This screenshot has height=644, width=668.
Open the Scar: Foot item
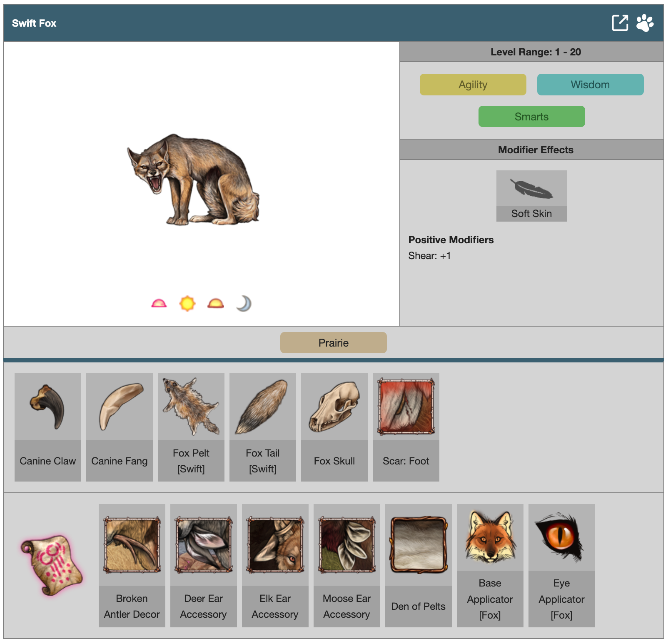coord(406,427)
